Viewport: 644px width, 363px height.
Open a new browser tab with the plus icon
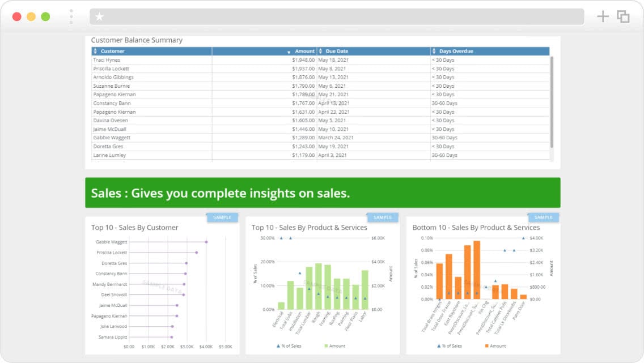(603, 16)
